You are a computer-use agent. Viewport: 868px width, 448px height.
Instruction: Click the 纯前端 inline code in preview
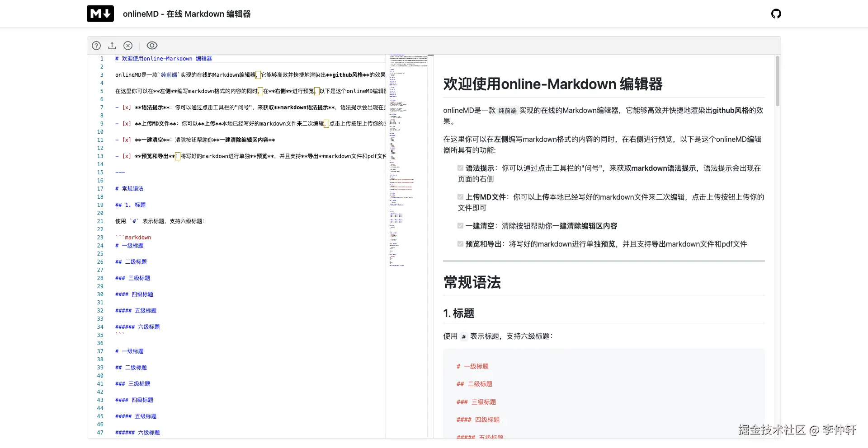pyautogui.click(x=507, y=111)
